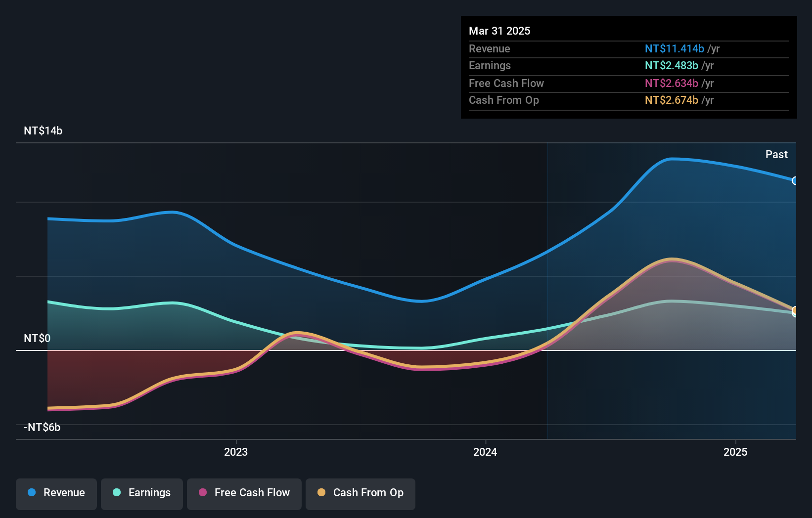The height and width of the screenshot is (518, 812).
Task: Click the NT$2.634b free cash flow value
Action: coord(672,83)
